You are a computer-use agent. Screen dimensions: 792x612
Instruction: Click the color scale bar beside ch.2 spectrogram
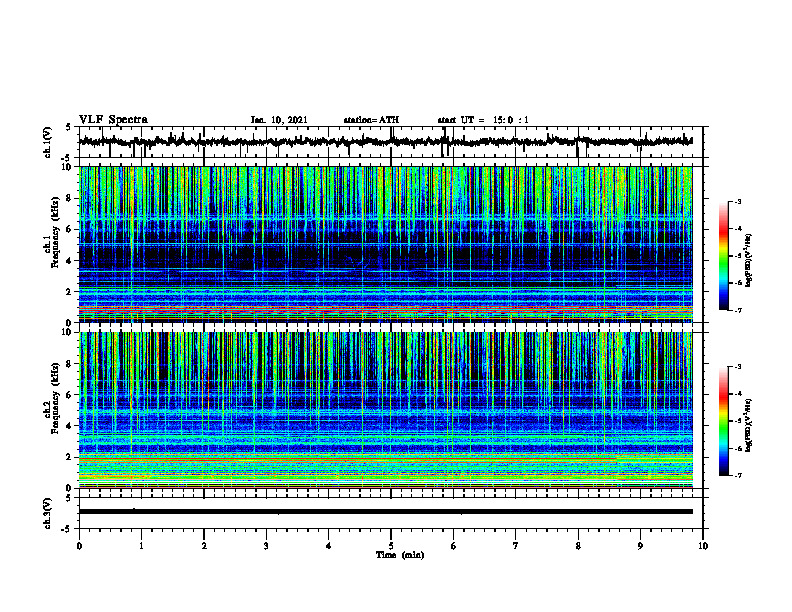pyautogui.click(x=724, y=421)
